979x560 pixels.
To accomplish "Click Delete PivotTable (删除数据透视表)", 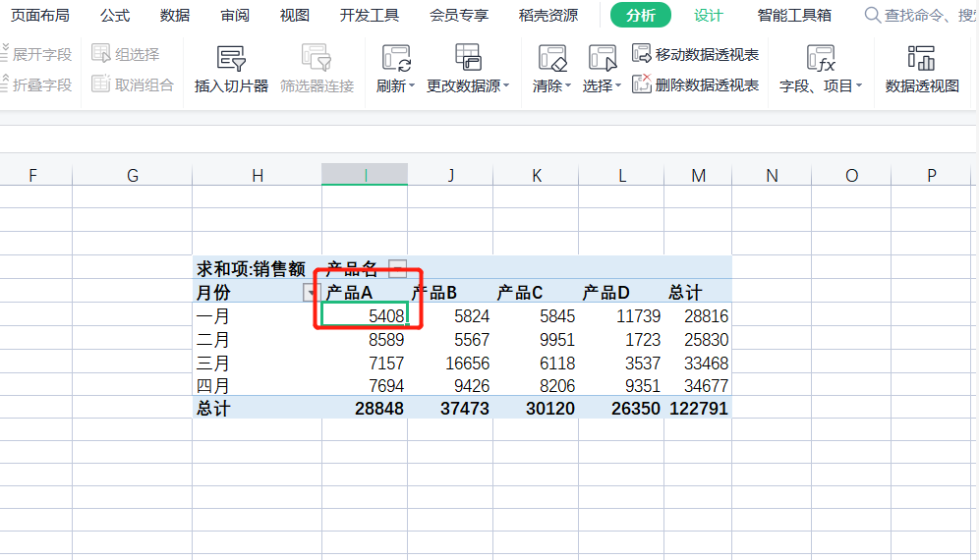I will point(696,85).
